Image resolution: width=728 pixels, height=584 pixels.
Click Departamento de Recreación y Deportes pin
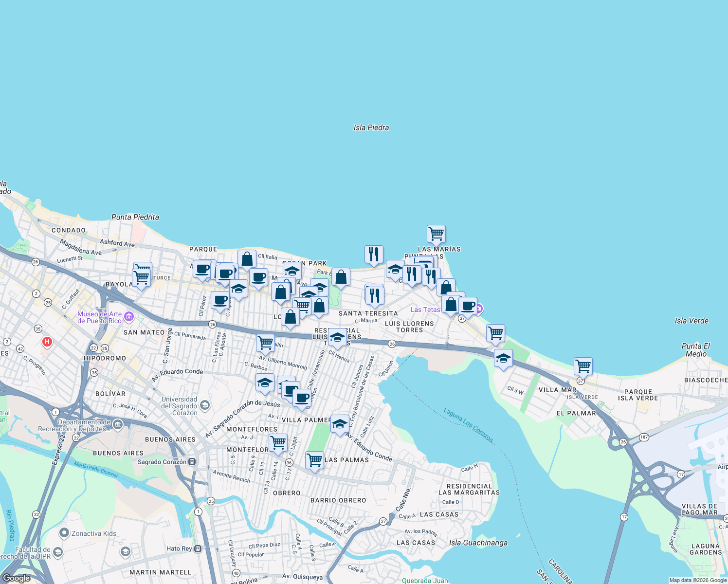click(118, 425)
